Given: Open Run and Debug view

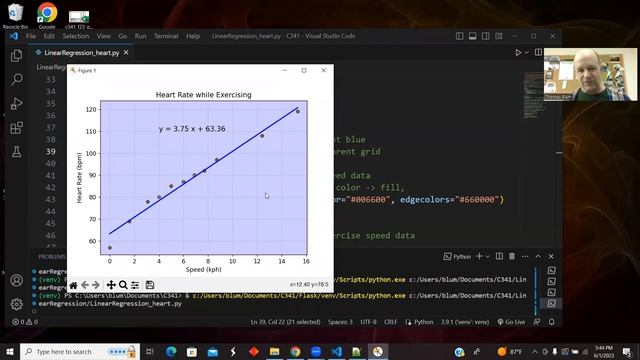Looking at the screenshot, I should tap(16, 103).
